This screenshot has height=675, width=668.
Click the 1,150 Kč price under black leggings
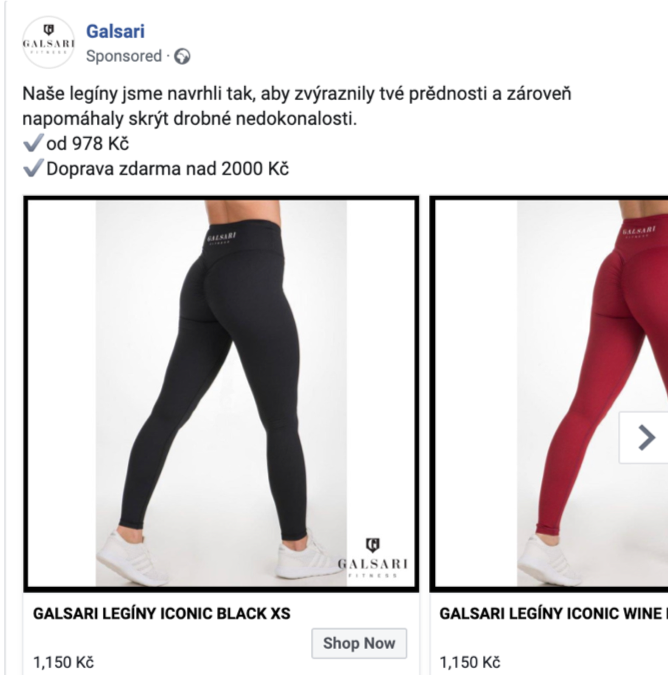tap(63, 662)
